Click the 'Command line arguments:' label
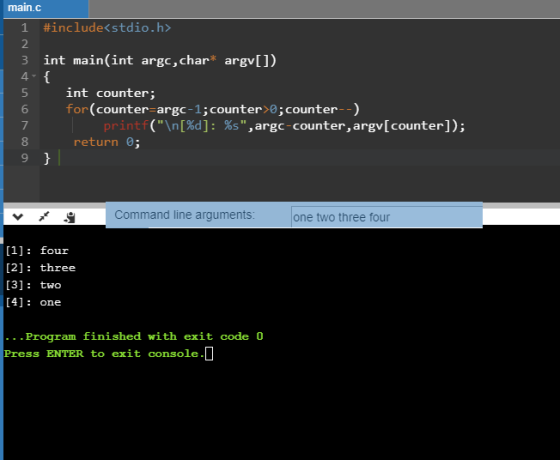 (x=185, y=215)
